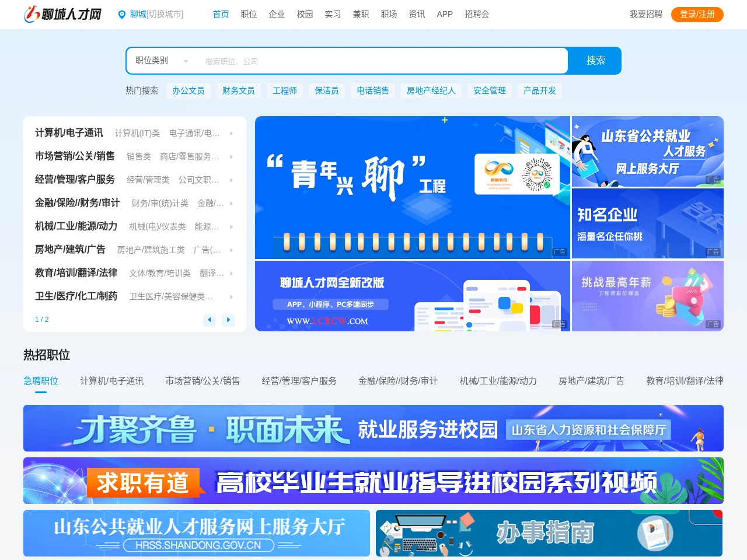Viewport: 747px width, 560px height.
Task: Open the 办事指南 banner
Action: (549, 533)
